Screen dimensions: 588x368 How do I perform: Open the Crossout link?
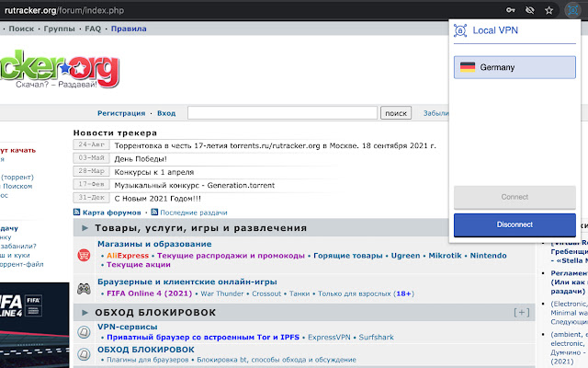click(266, 293)
